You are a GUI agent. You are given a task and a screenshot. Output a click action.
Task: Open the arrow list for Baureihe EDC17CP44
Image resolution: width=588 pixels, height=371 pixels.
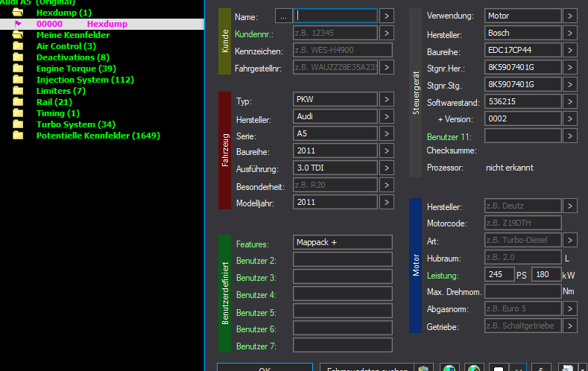tap(570, 50)
